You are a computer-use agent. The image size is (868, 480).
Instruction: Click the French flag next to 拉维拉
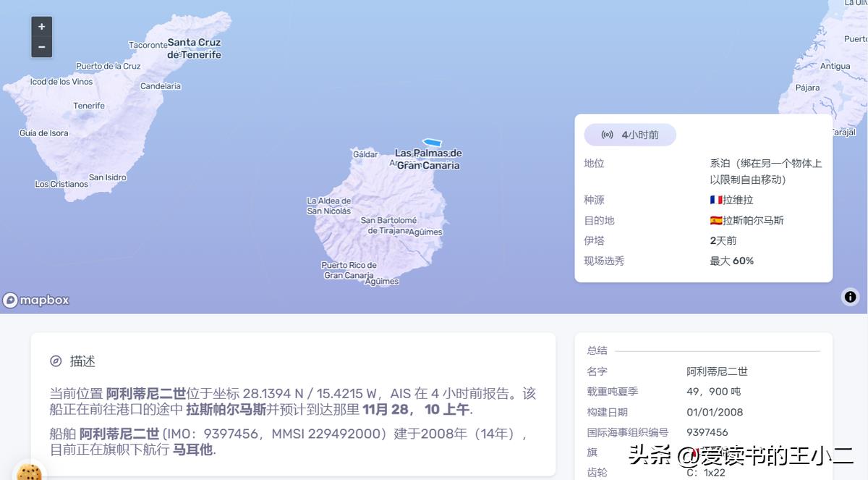point(716,200)
